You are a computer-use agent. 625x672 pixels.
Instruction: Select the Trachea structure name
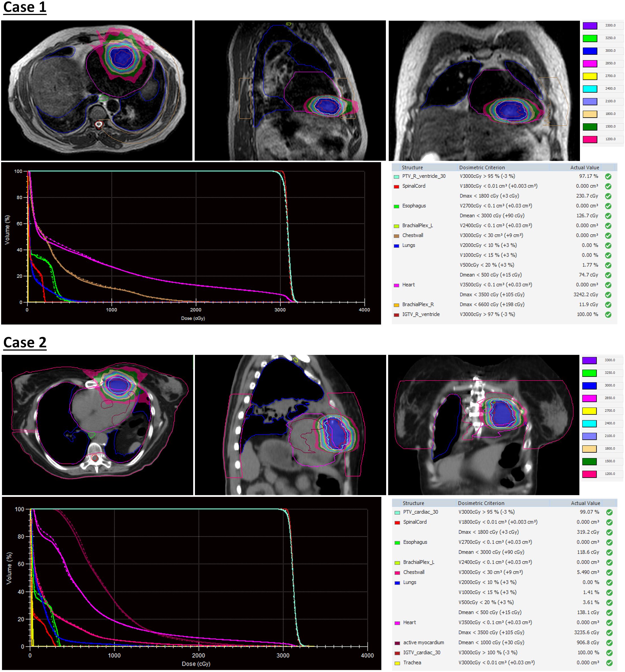[412, 663]
